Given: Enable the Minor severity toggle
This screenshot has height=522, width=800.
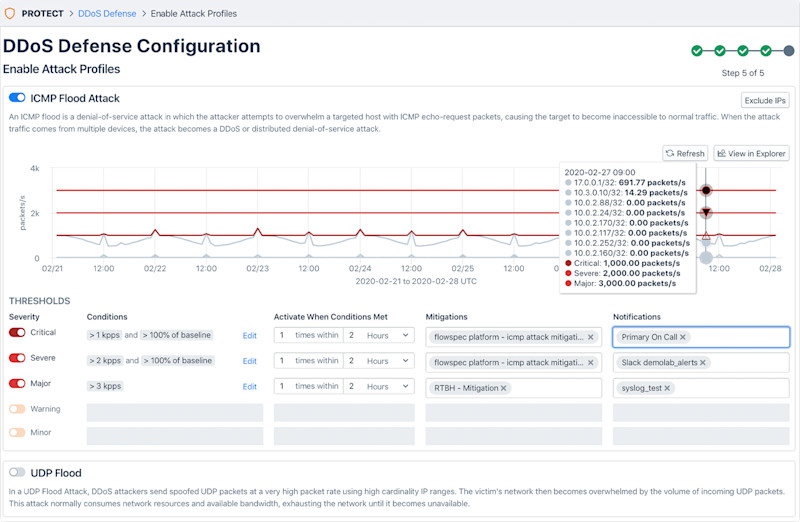Looking at the screenshot, I should point(17,432).
